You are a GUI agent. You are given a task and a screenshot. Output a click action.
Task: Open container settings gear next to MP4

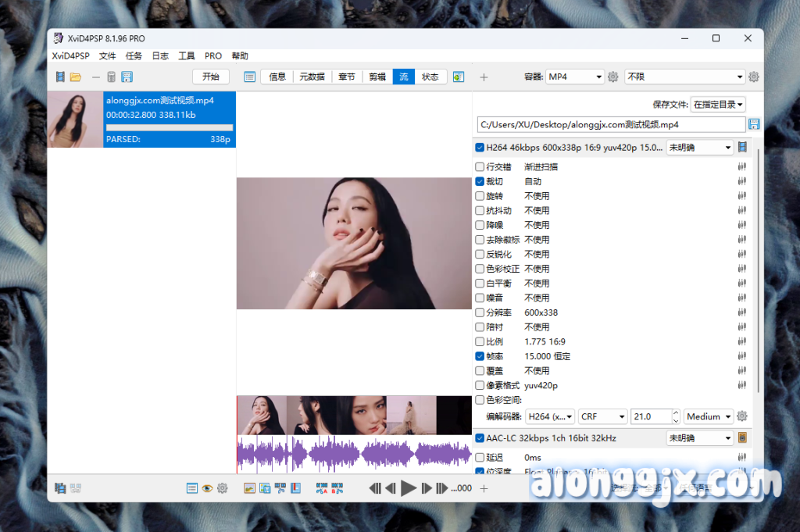613,77
